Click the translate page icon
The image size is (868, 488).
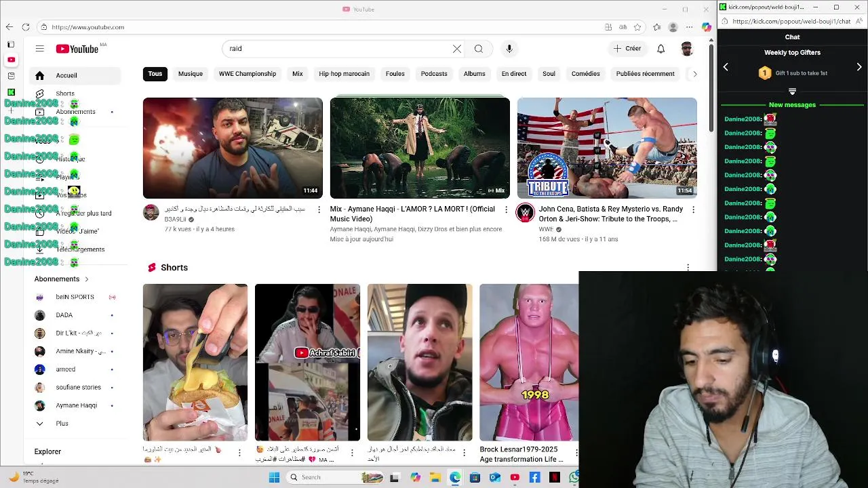tap(623, 27)
